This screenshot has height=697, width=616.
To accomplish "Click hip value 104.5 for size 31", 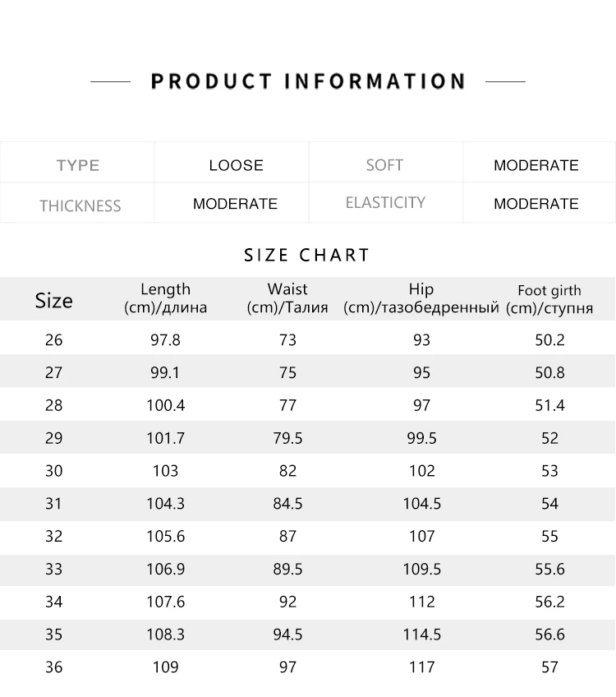I will coord(422,504).
